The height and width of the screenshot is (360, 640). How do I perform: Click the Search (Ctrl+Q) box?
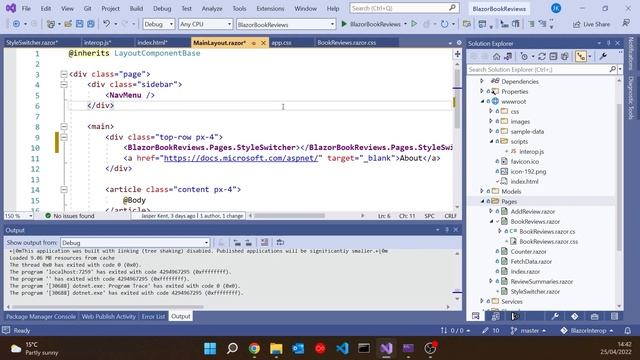404,8
